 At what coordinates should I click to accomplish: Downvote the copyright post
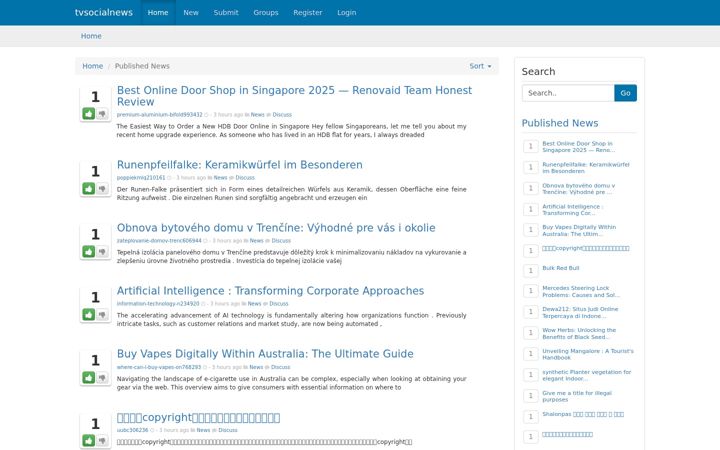pos(102,440)
